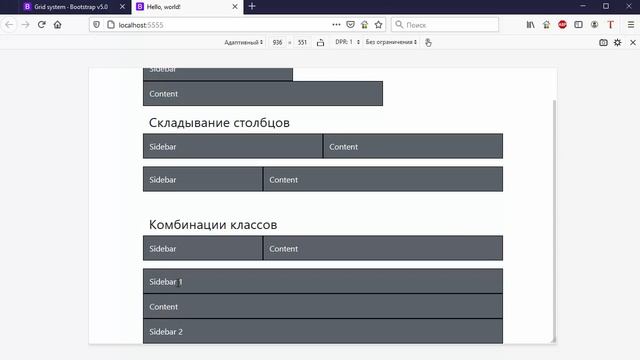Bookmark this page with star

coord(378,24)
